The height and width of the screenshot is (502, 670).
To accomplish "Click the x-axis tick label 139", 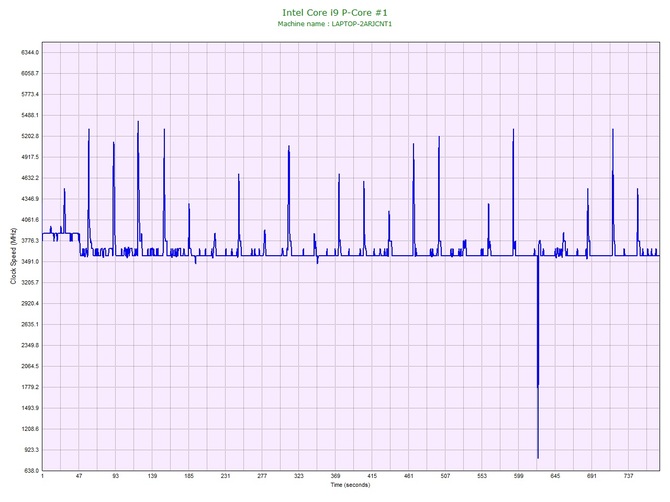I will [x=153, y=476].
